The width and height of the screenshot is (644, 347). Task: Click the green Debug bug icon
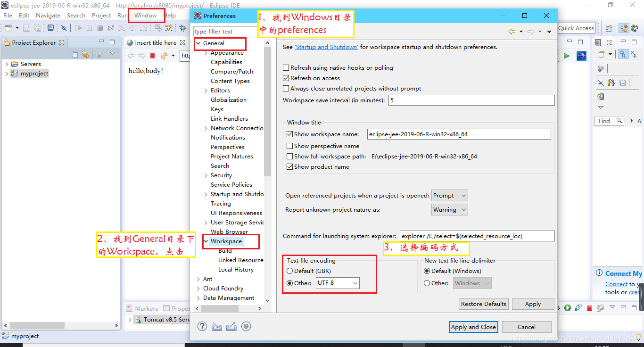click(182, 28)
